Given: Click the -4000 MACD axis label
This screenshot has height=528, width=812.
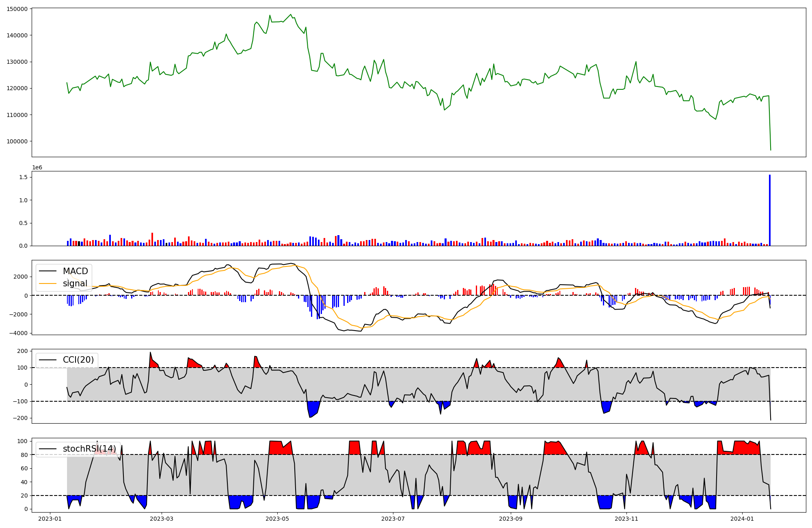Looking at the screenshot, I should (x=18, y=333).
